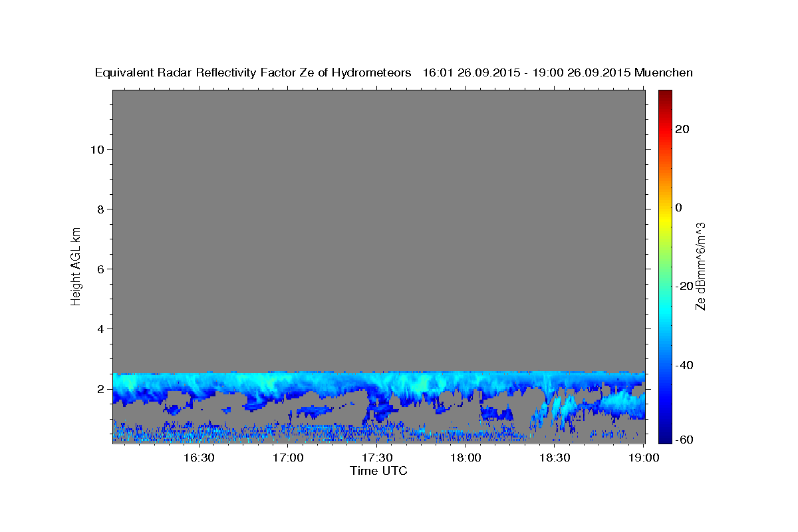
Task: Click the plot title starting 'Equivalent Radar Reflectivity Factor'
Action: [x=394, y=73]
